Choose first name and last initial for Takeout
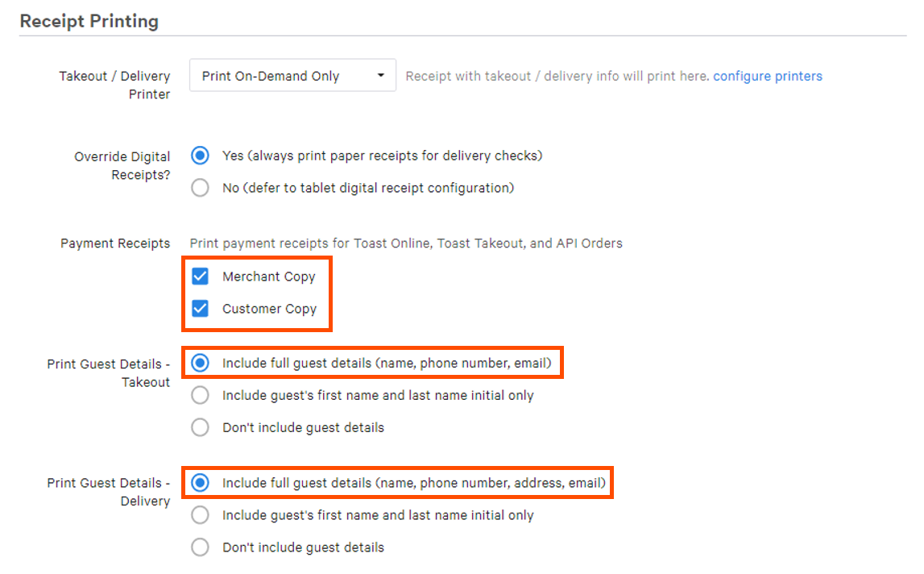 point(200,394)
